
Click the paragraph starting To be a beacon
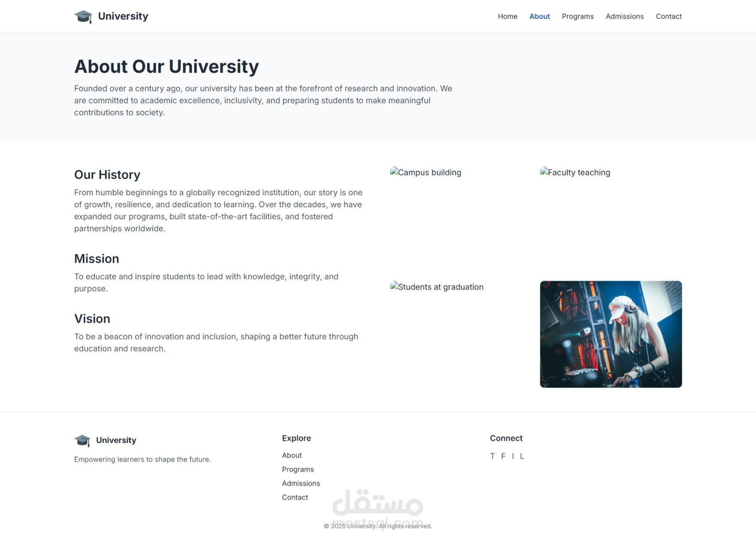(216, 343)
